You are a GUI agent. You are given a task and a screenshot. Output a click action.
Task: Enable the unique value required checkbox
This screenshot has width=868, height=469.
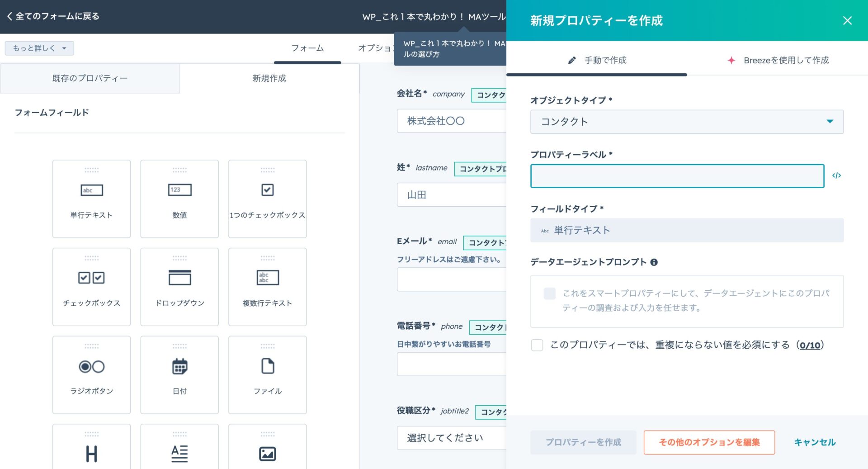point(537,345)
